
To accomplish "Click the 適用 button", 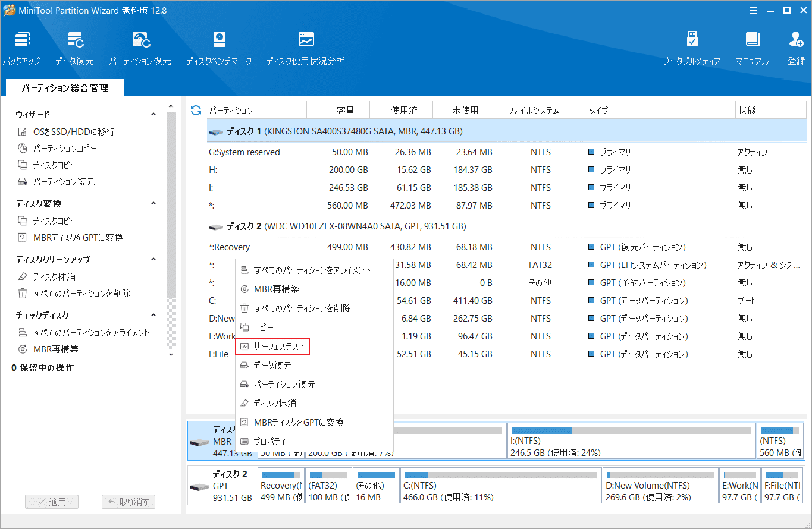I will point(52,502).
